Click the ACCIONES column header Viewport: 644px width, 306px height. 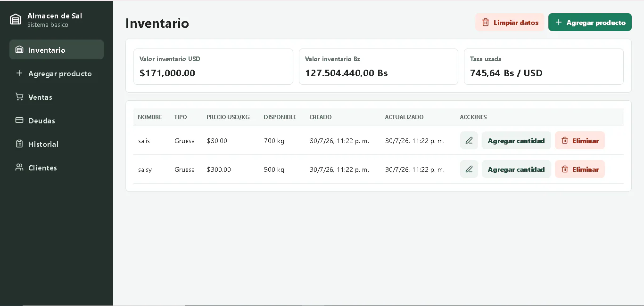[473, 117]
